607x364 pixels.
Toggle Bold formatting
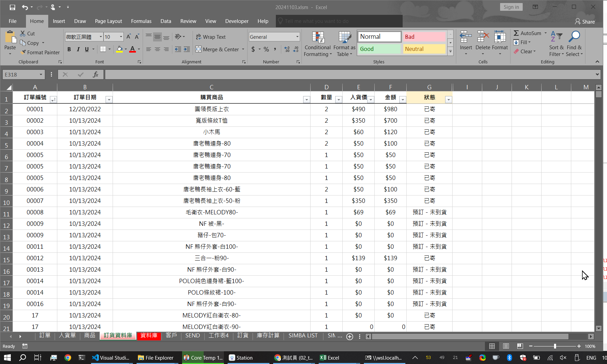pos(69,49)
